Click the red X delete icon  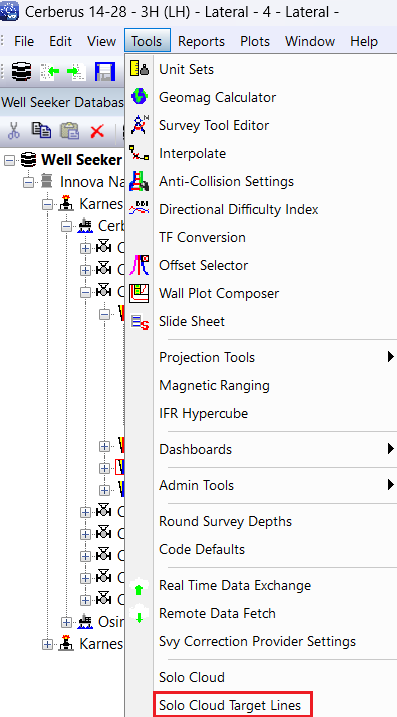pyautogui.click(x=97, y=132)
